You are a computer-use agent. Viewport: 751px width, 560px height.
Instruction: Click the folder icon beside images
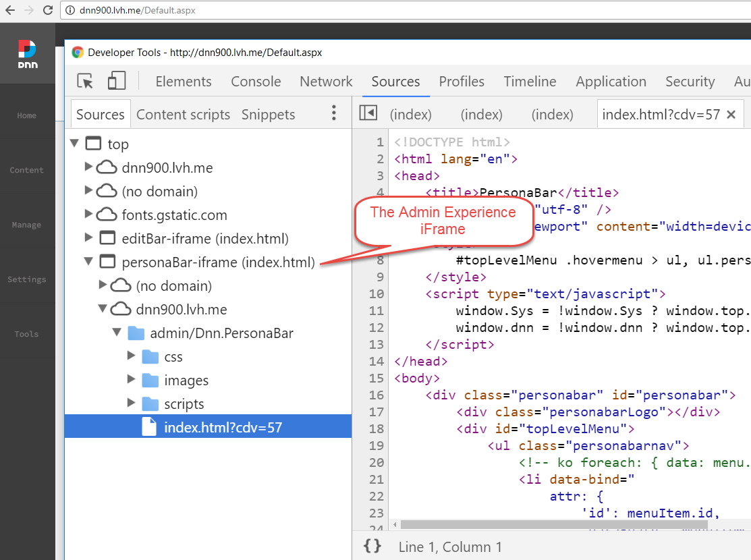coord(150,380)
